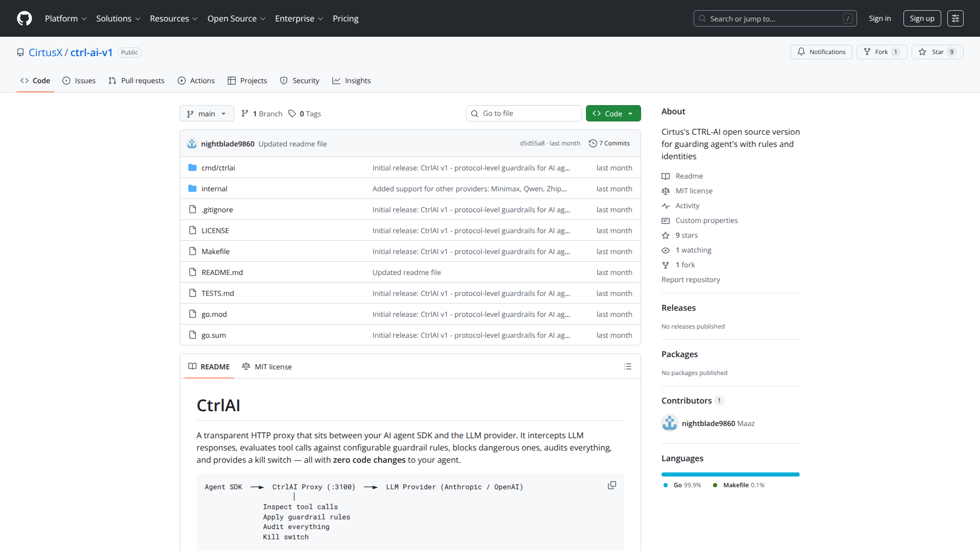980x551 pixels.
Task: Expand the main branch dropdown
Action: [207, 113]
